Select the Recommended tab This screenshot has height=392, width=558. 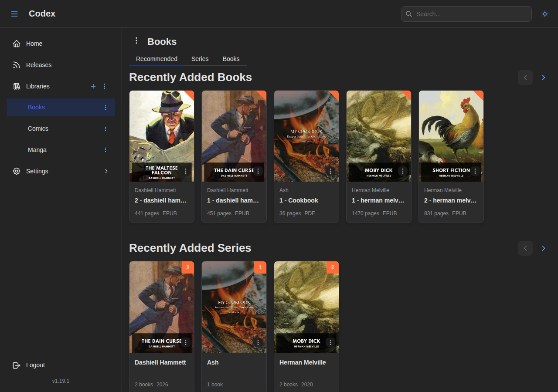[x=157, y=59]
